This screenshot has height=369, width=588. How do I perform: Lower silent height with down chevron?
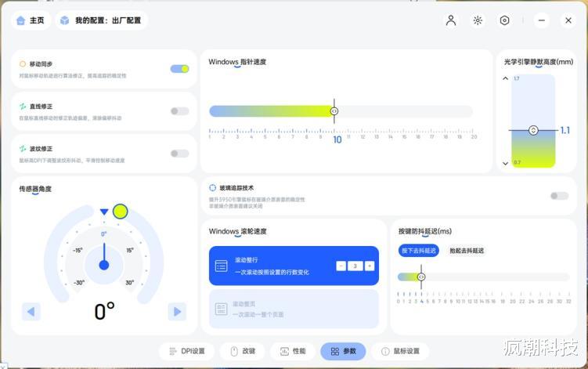[505, 163]
